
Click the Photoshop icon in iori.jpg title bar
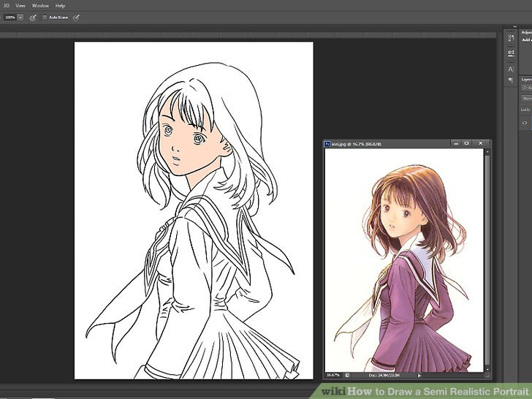point(328,144)
